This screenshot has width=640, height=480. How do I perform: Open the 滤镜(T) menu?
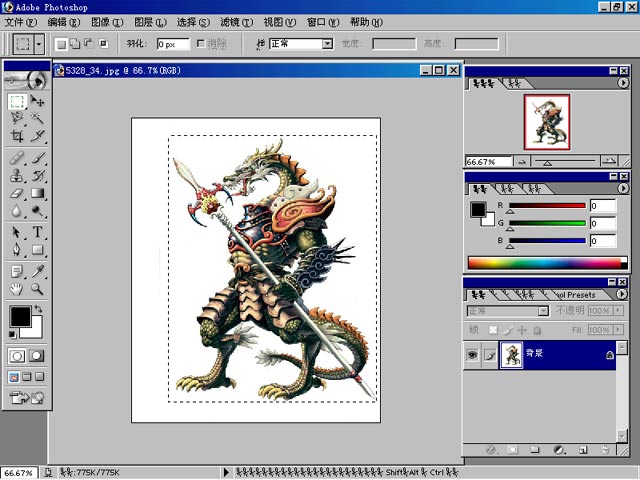[237, 22]
